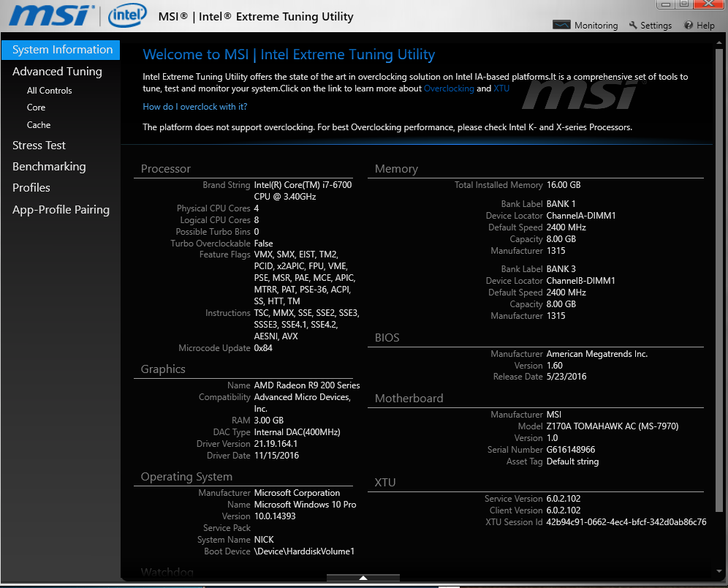Click the 'BANK 1' label value

(561, 204)
